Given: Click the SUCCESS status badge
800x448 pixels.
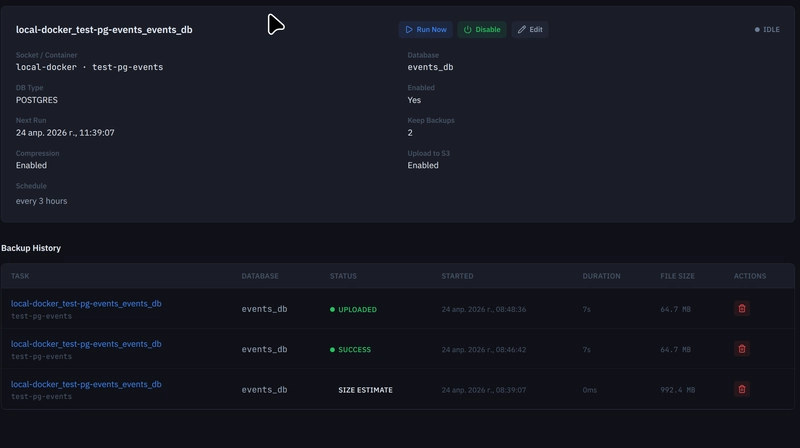Looking at the screenshot, I should tap(350, 350).
